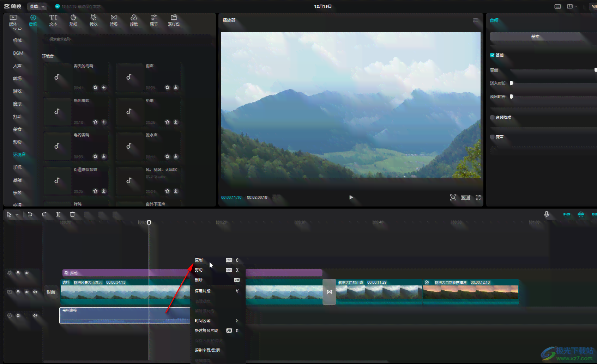Image resolution: width=597 pixels, height=364 pixels.
Task: Click the 封面 cover button
Action: [x=51, y=292]
